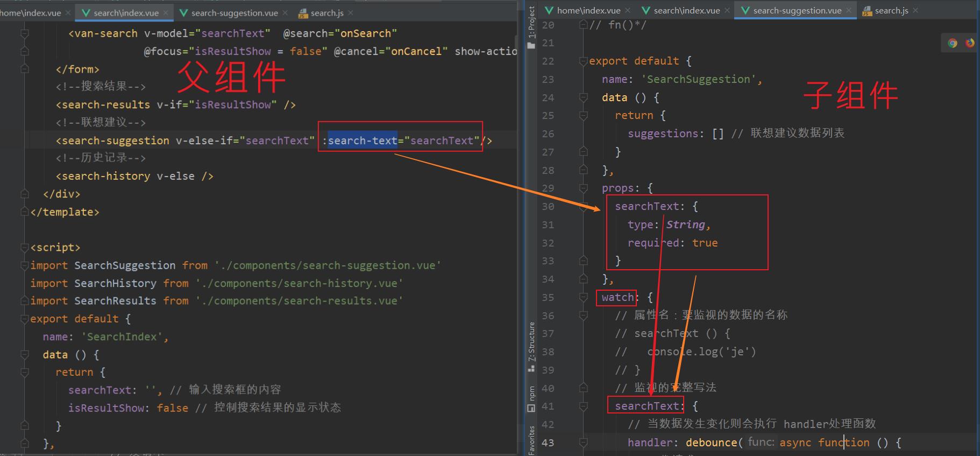This screenshot has height=456, width=980.
Task: Open the Favorites tool window
Action: (x=531, y=440)
